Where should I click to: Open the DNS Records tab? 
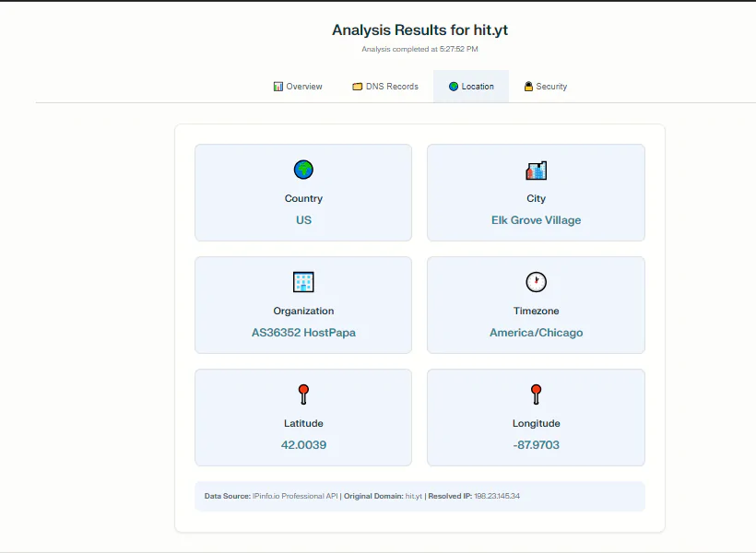[x=385, y=87]
